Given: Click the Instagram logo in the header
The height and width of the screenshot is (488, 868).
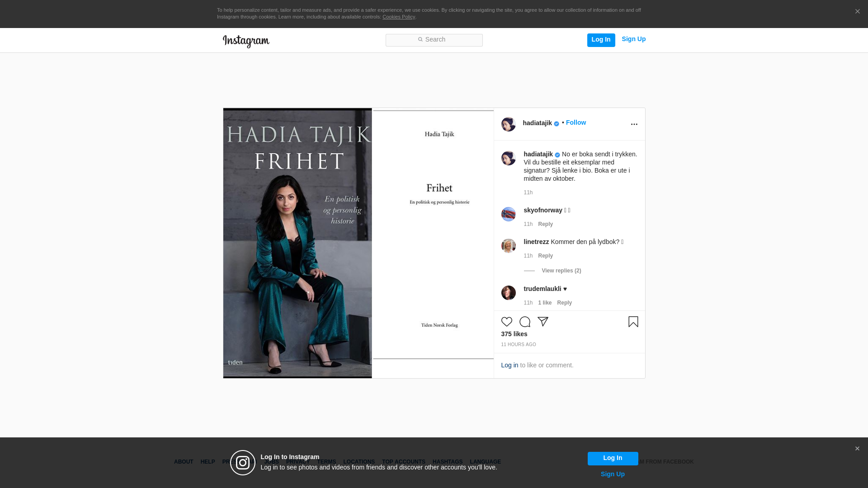Looking at the screenshot, I should pyautogui.click(x=246, y=41).
